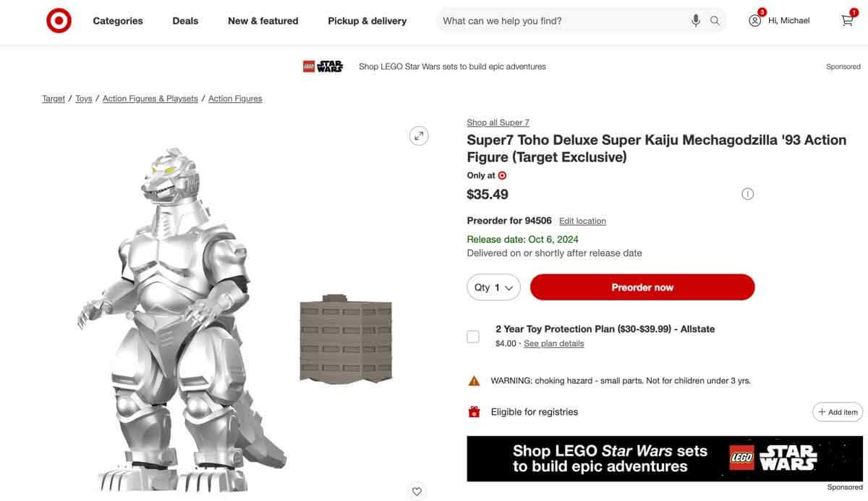This screenshot has height=501, width=868.
Task: Open Pickup & delivery options
Action: tap(367, 20)
